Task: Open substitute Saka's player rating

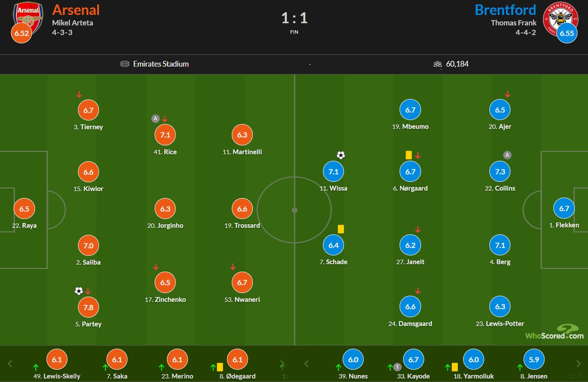Action: 117,360
